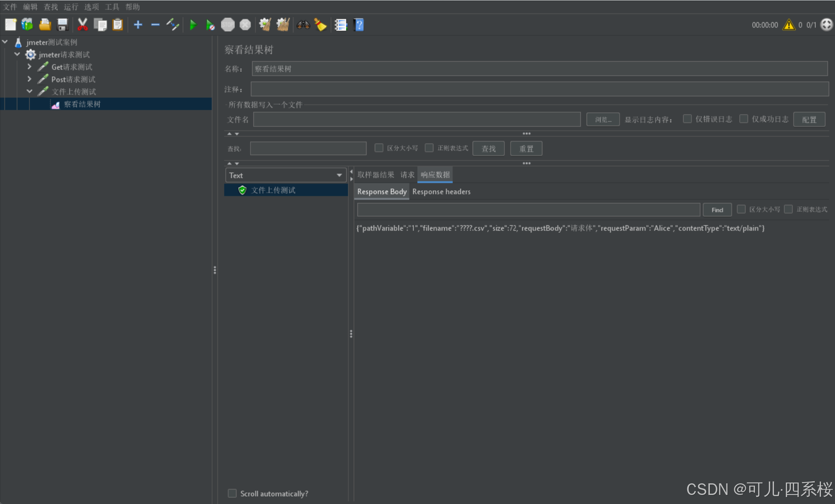This screenshot has height=504, width=835.
Task: Click the binoculars Search icon
Action: click(303, 25)
